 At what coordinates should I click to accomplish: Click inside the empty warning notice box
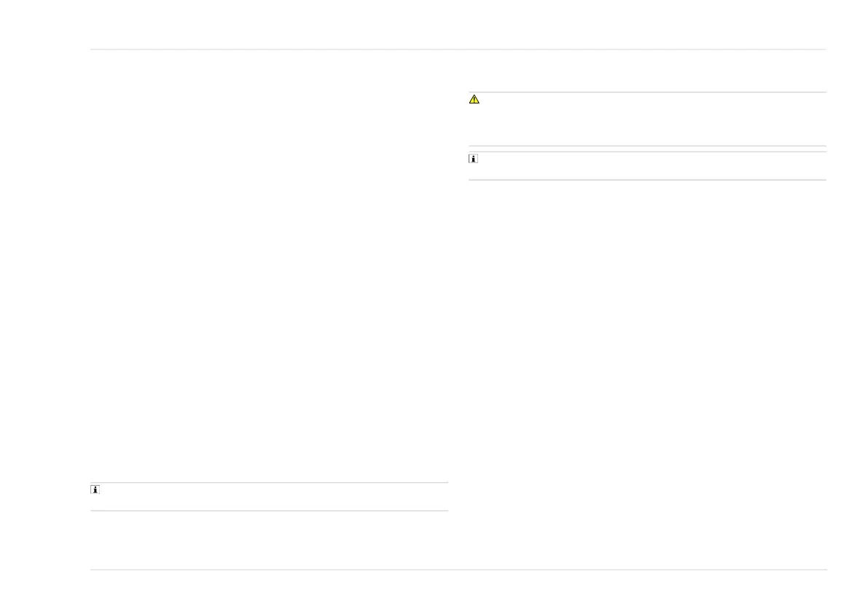click(x=647, y=119)
